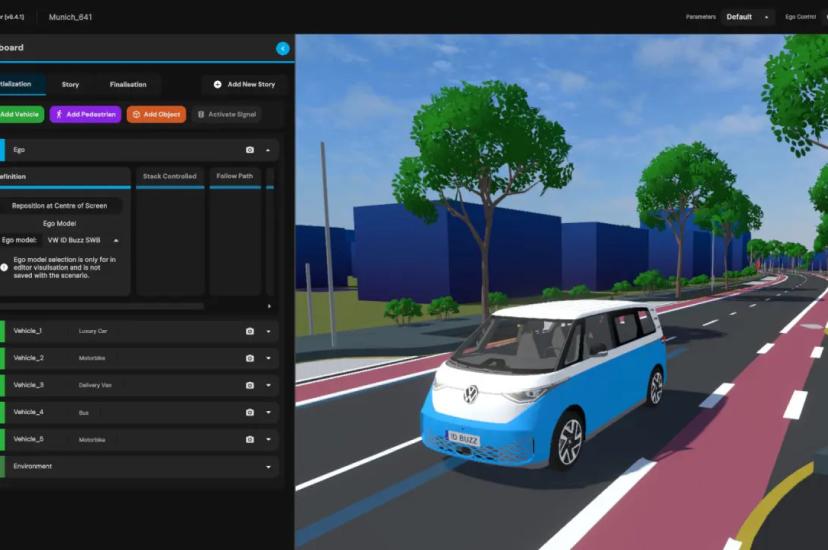This screenshot has height=550, width=828.
Task: Expand the Vehicle_5 row
Action: click(268, 439)
